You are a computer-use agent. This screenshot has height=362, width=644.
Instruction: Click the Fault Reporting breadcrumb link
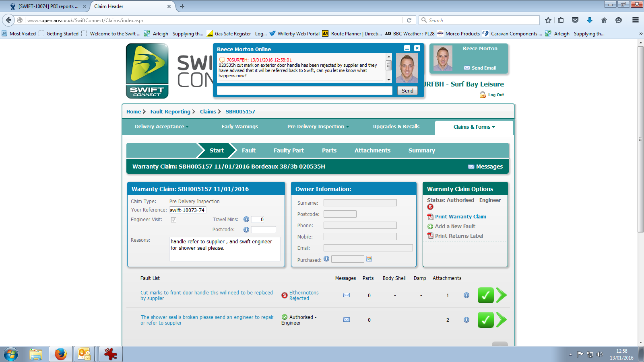(170, 112)
